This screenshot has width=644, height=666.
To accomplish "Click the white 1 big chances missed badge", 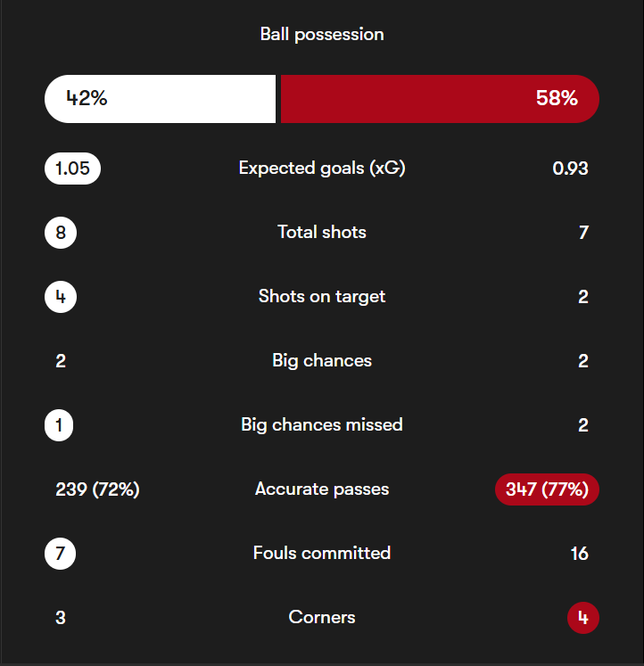I will pyautogui.click(x=59, y=425).
